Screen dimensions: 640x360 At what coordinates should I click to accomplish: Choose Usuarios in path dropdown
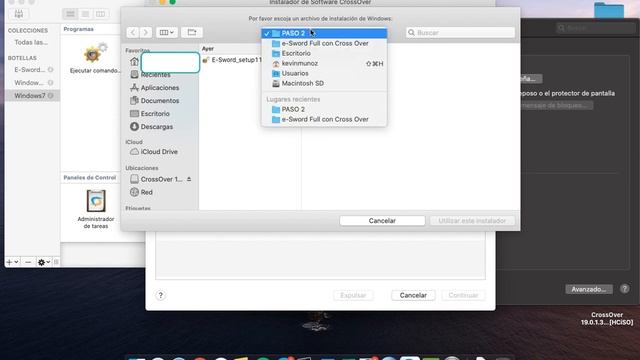(x=324, y=73)
